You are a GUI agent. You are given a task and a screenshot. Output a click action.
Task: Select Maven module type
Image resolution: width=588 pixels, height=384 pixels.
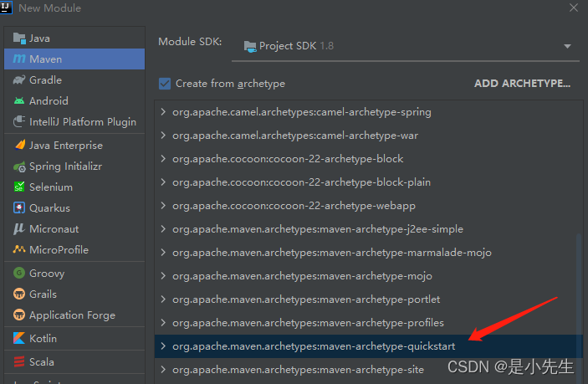pos(74,59)
